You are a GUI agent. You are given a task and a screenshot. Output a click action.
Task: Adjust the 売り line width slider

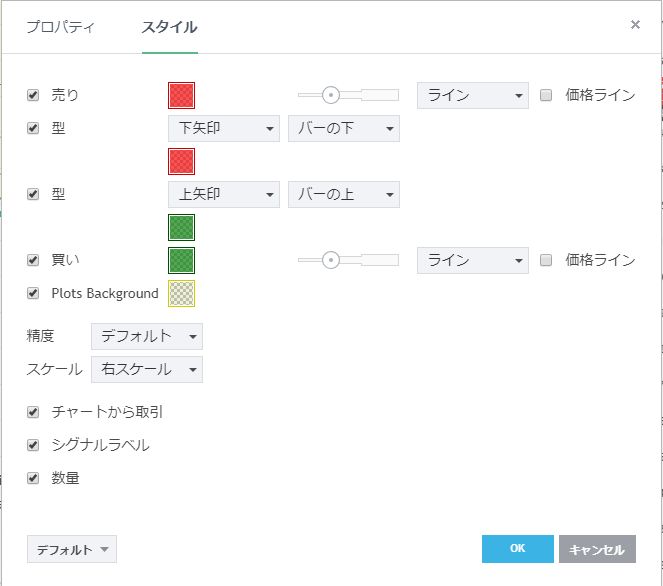point(331,95)
